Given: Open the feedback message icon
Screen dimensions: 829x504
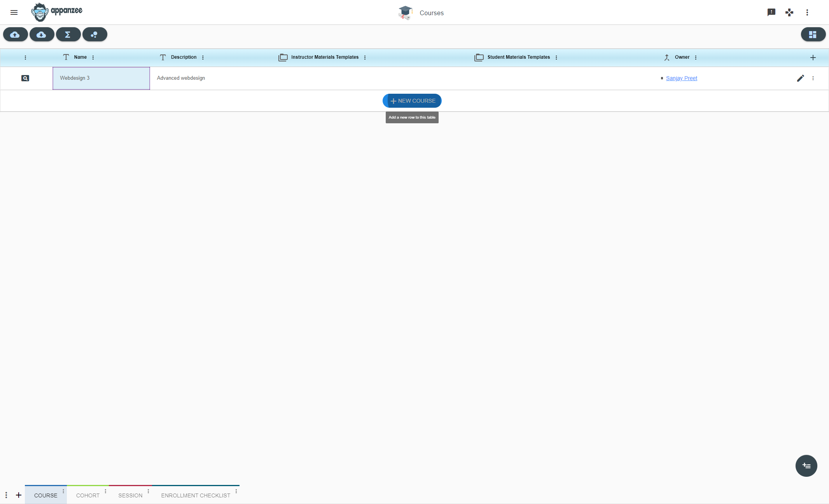Looking at the screenshot, I should click(x=771, y=12).
